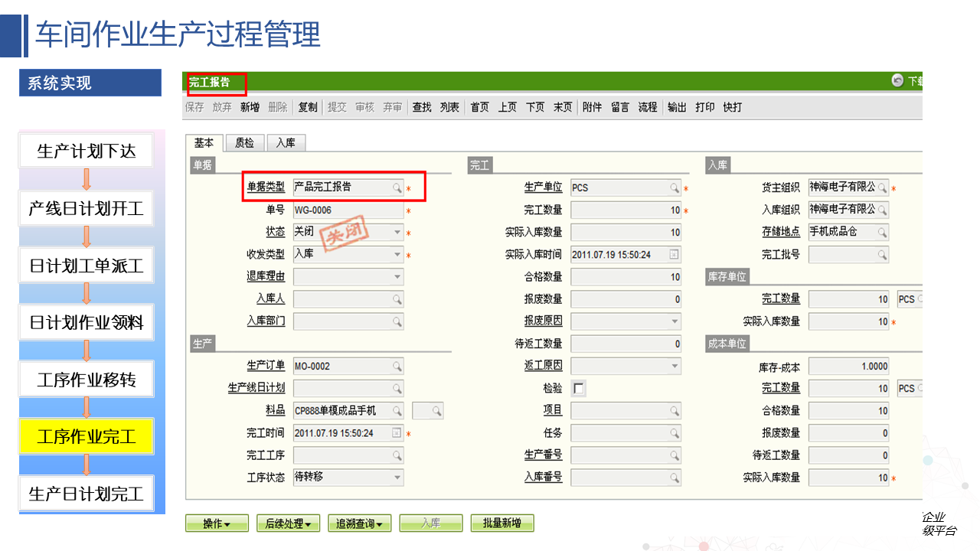
Task: Expand the 退库理由 dropdown
Action: point(397,277)
